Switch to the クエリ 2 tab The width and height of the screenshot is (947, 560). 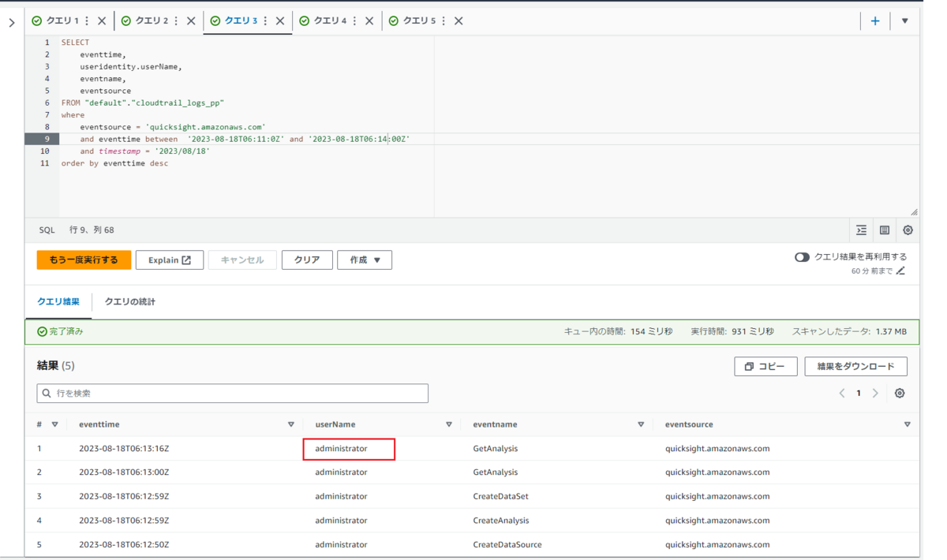coord(150,21)
